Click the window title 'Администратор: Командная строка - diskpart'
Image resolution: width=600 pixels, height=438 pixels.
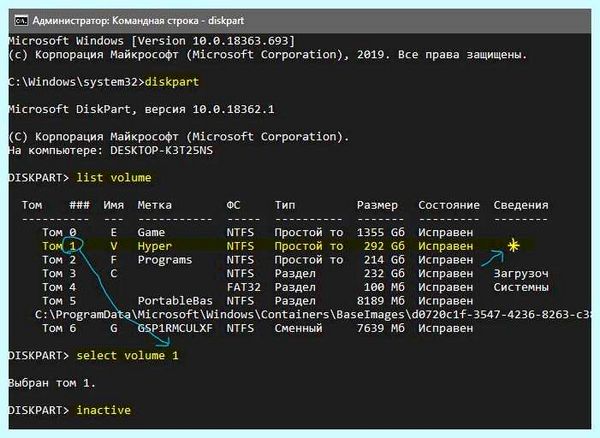[138, 20]
